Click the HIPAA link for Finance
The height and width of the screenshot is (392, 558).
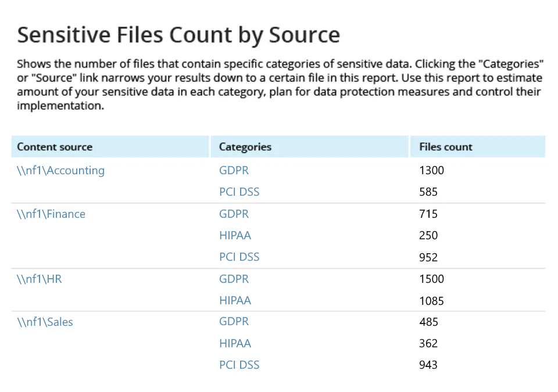click(235, 235)
